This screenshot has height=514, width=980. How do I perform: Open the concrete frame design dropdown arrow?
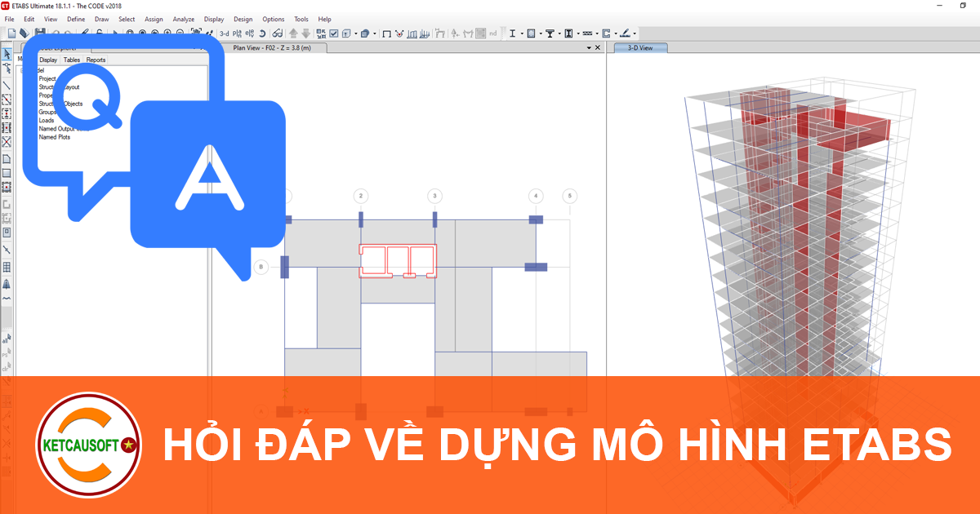pos(541,33)
